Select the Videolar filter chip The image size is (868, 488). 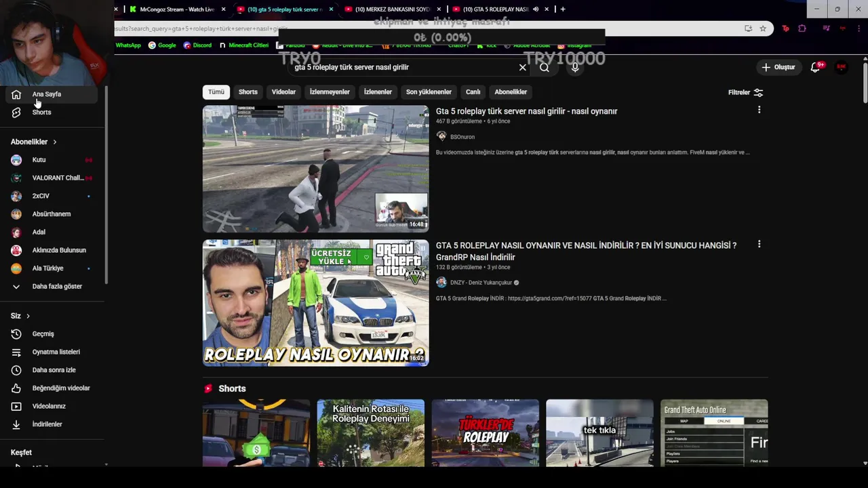(x=283, y=92)
